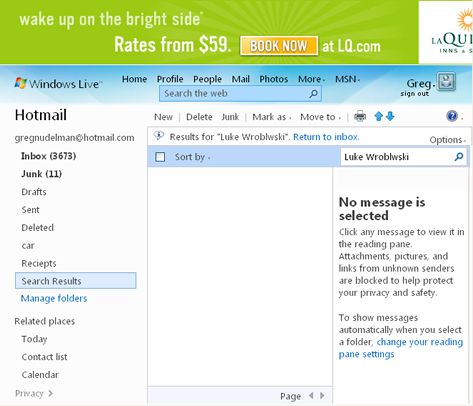The height and width of the screenshot is (406, 473).
Task: Click the sign out link
Action: pos(415,94)
